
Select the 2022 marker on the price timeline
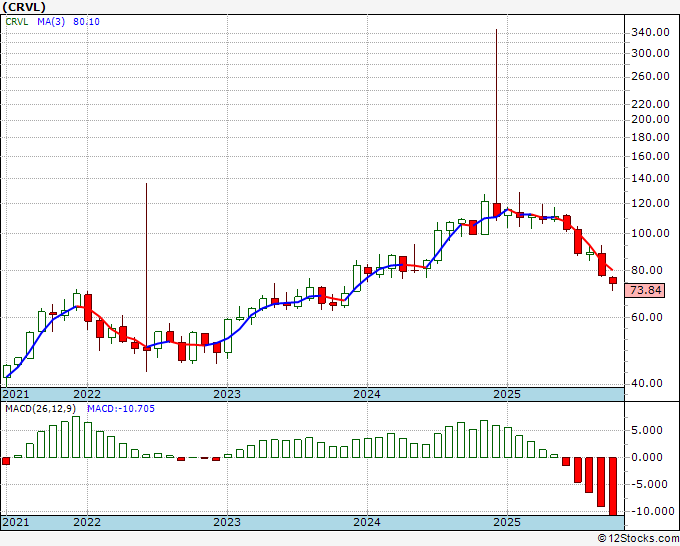tap(87, 394)
